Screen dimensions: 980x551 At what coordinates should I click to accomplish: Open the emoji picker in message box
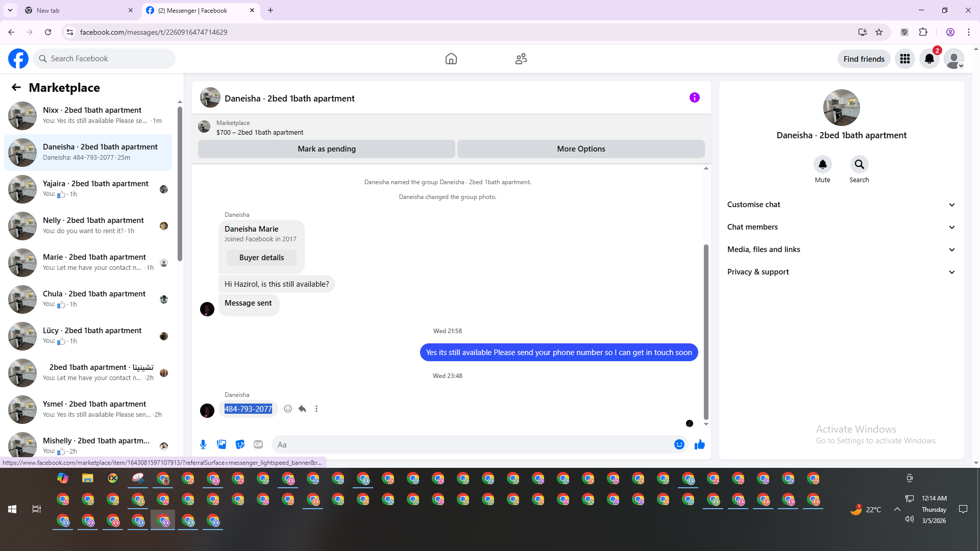click(679, 444)
